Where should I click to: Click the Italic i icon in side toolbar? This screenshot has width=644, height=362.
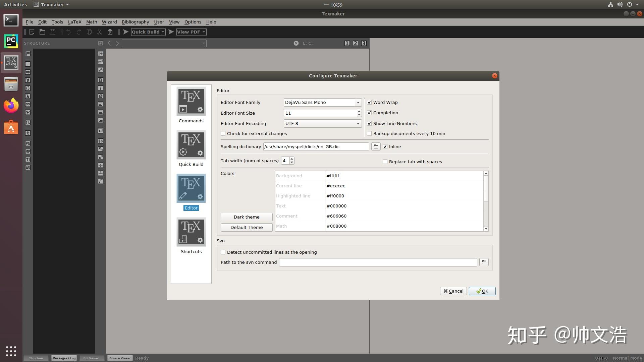[101, 88]
